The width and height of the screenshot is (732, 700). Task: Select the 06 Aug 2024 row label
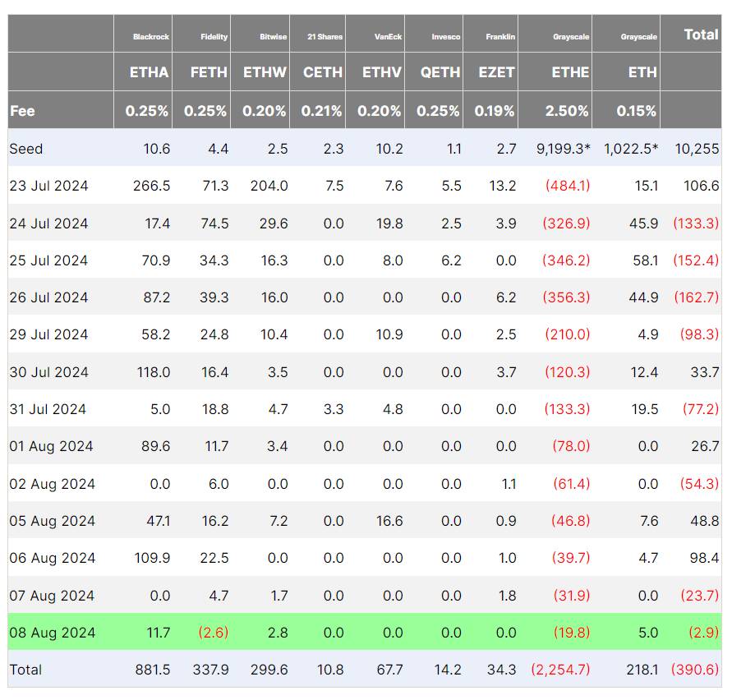click(53, 558)
